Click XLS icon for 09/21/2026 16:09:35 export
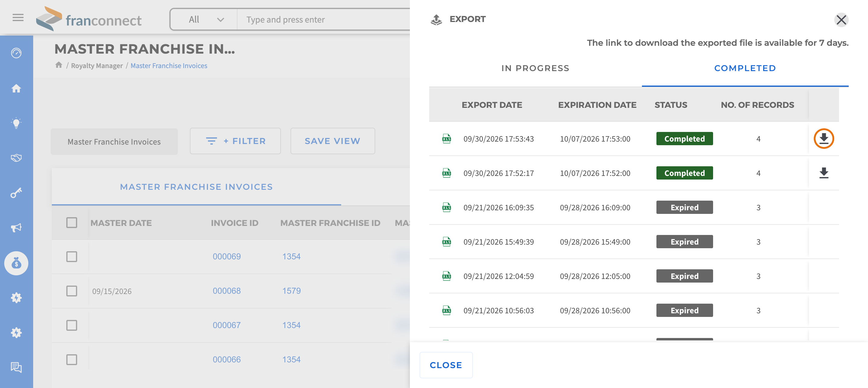Image resolution: width=868 pixels, height=388 pixels. [446, 207]
